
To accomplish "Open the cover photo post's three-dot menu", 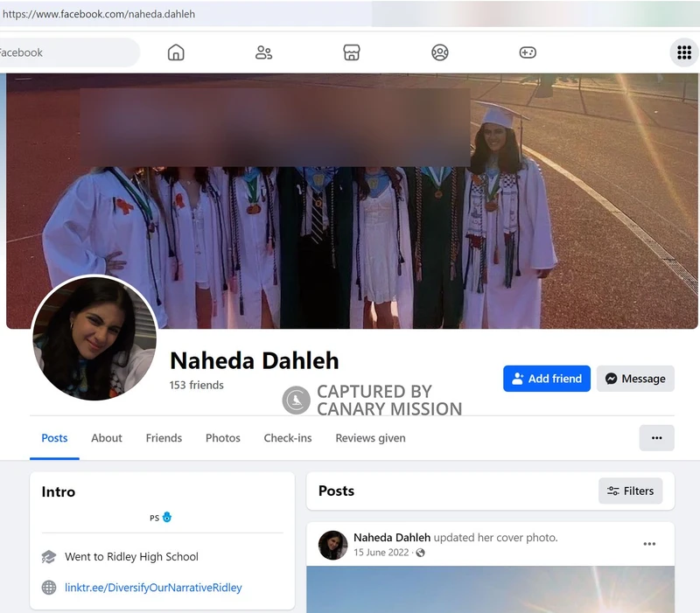I will 649,544.
